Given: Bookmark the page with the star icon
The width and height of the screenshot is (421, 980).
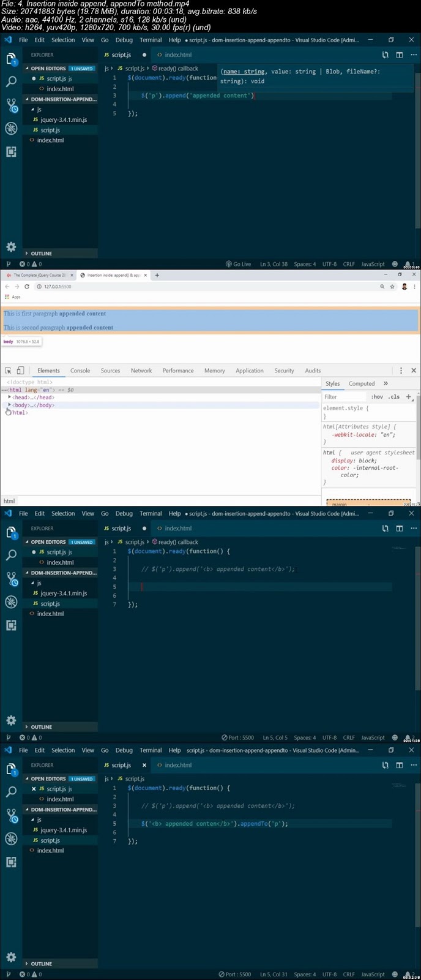Looking at the screenshot, I should (x=392, y=287).
